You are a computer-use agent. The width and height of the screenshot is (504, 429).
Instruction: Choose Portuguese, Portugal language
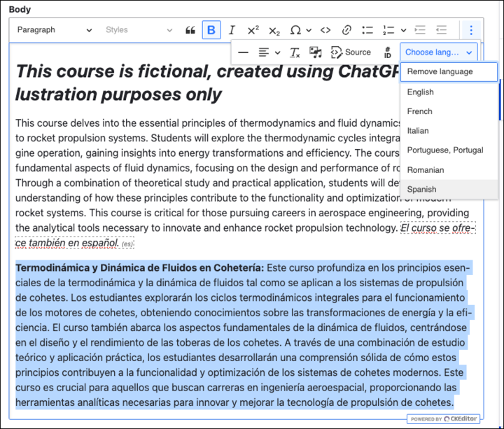coord(449,150)
